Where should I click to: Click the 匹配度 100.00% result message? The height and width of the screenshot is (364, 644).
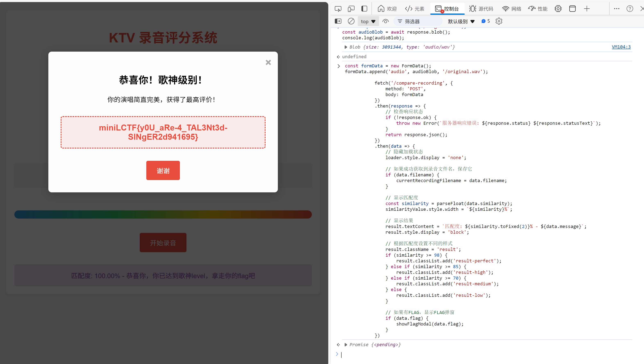click(163, 276)
